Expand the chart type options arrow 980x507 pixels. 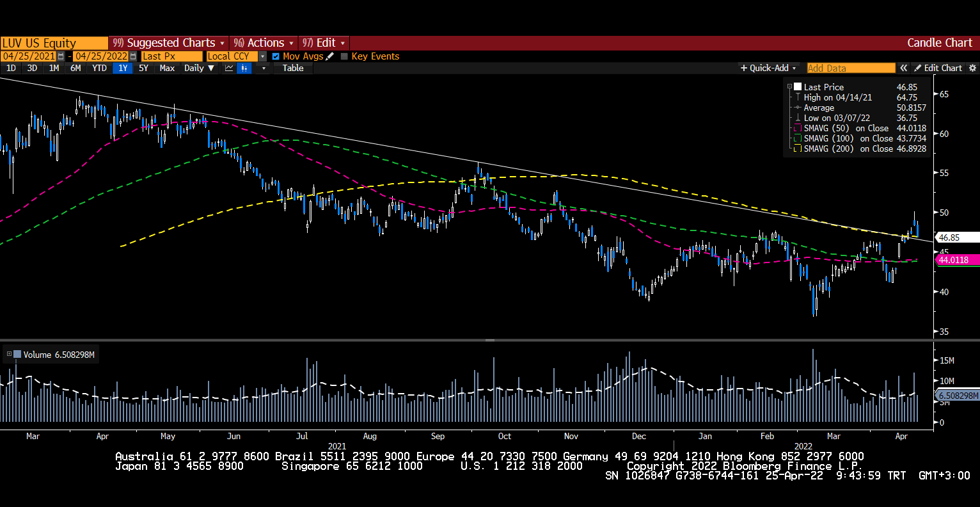(x=263, y=68)
